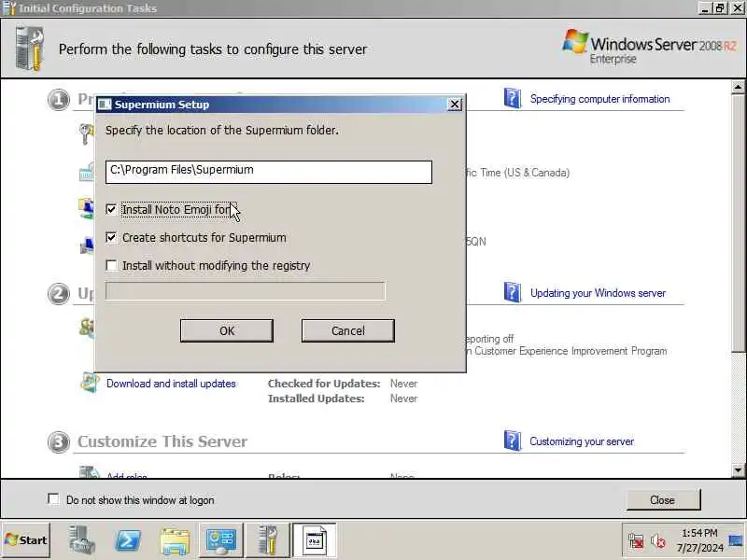Cancel the Supermium Setup dialog
Viewport: 747px width, 560px height.
[x=347, y=330]
